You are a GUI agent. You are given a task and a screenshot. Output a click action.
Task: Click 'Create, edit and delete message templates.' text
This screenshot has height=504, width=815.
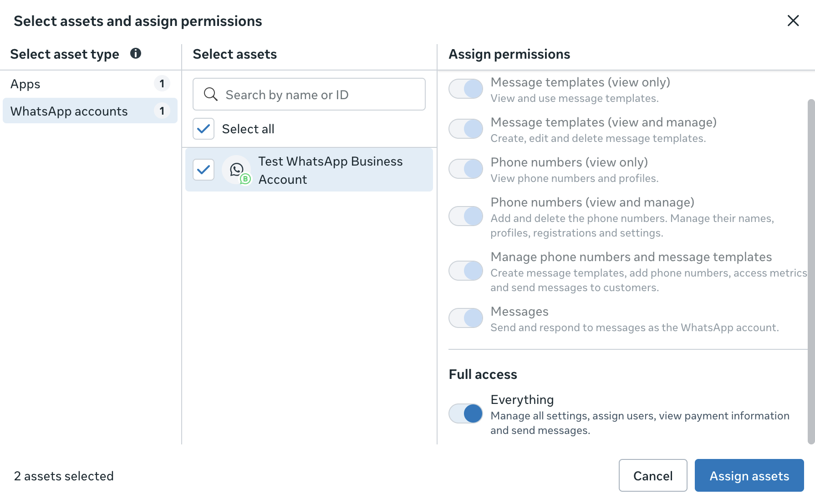click(598, 138)
